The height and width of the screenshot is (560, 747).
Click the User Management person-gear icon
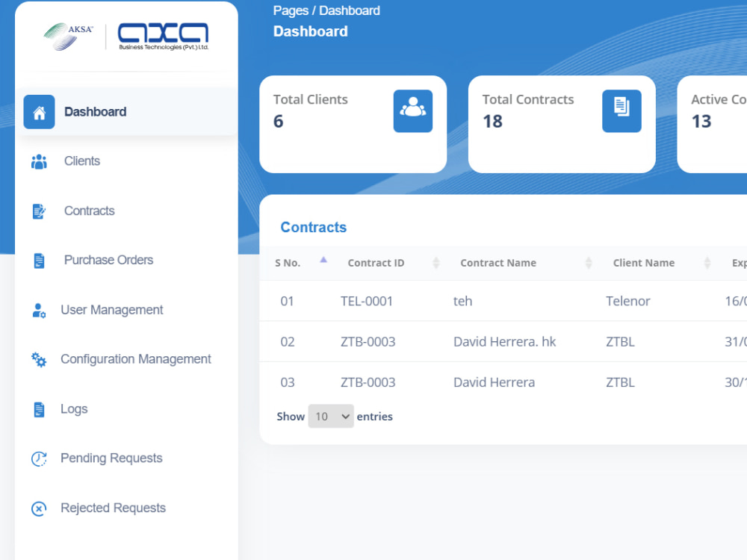[39, 311]
